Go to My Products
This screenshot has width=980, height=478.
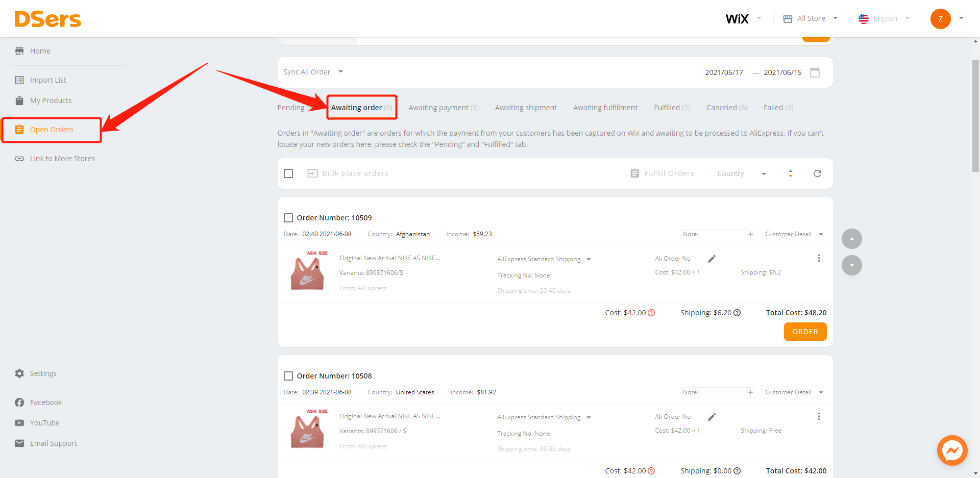tap(51, 100)
